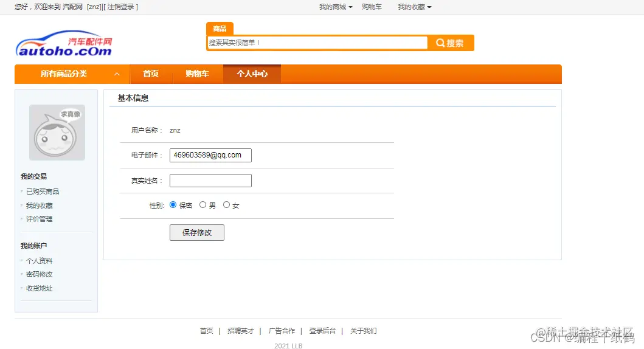Click the 注销登录 logout link

121,7
